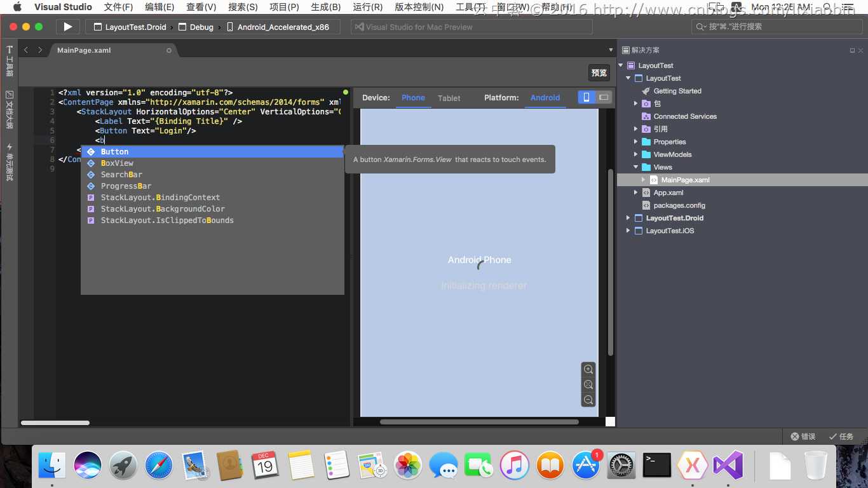868x488 pixels.
Task: Expand the Properties folder
Action: tap(635, 142)
